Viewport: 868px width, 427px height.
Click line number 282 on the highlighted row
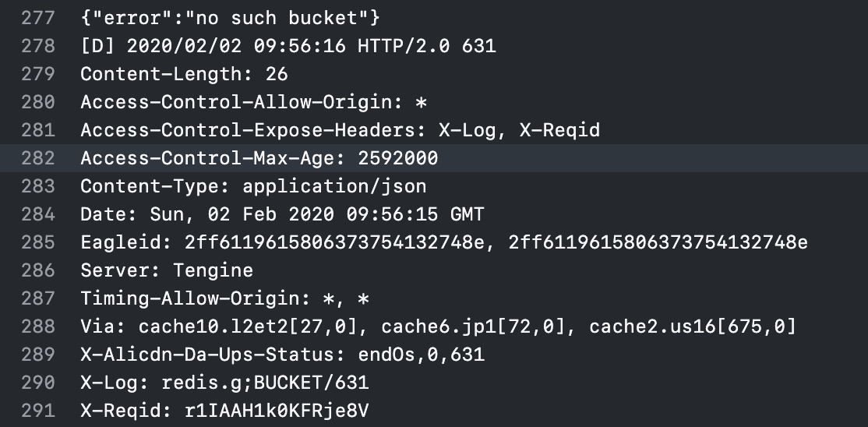(37, 158)
